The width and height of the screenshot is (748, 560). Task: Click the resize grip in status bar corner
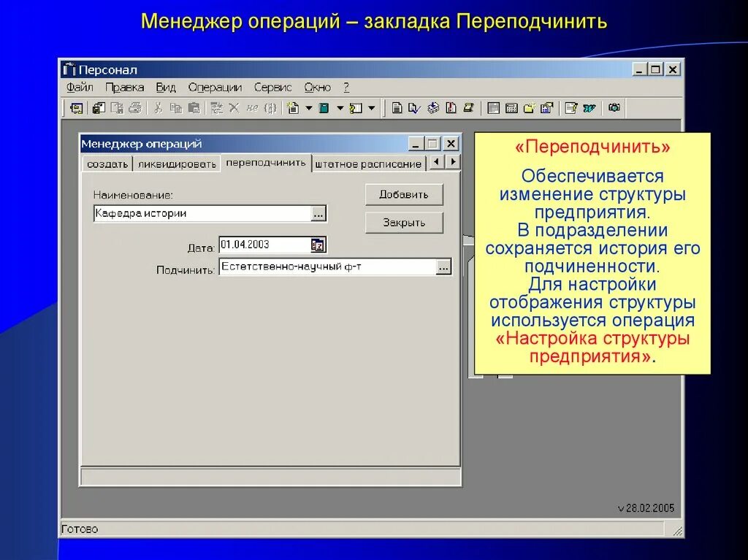tap(677, 531)
